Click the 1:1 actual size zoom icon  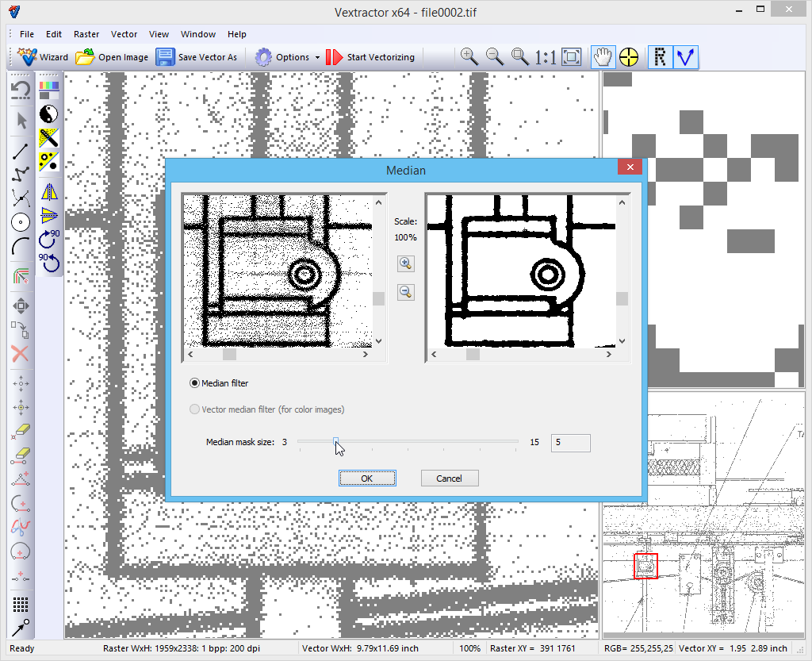tap(546, 57)
